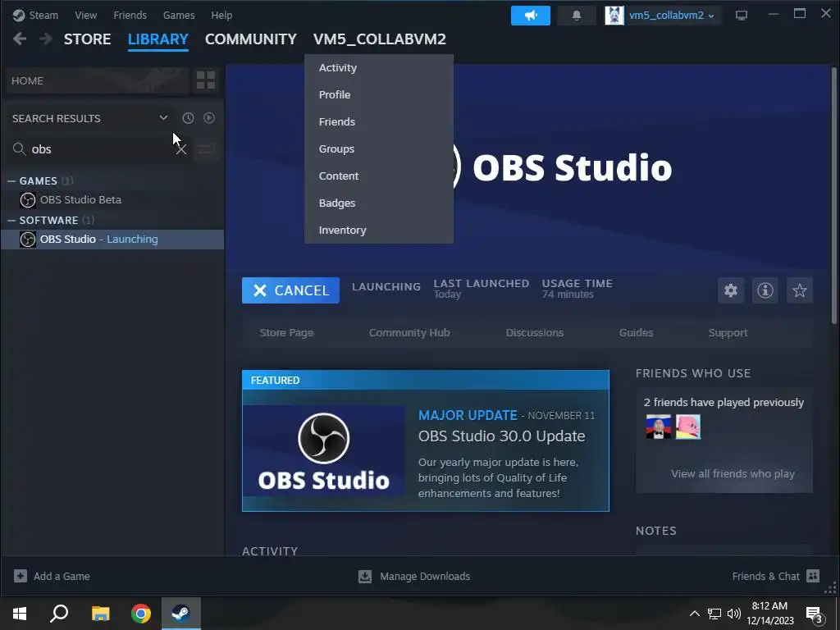Screen dimensions: 840x630
Task: Open the network tray icon
Action: [x=714, y=614]
